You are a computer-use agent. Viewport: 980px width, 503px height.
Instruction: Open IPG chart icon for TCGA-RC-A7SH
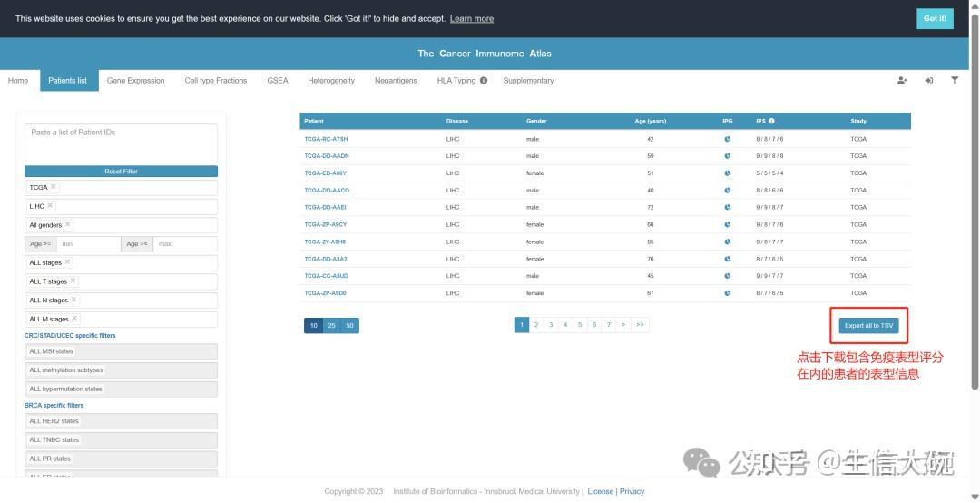point(728,139)
